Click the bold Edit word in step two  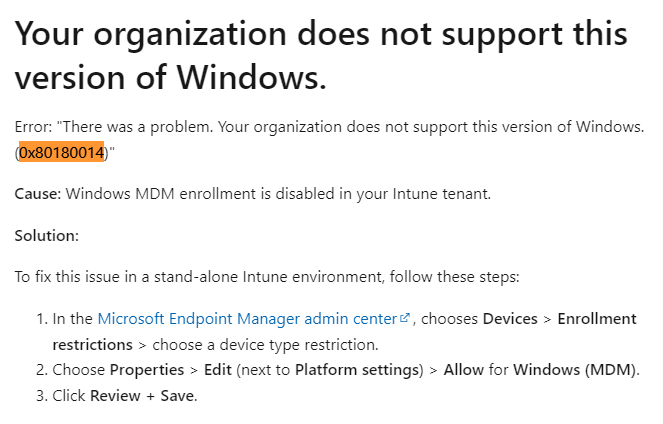218,370
